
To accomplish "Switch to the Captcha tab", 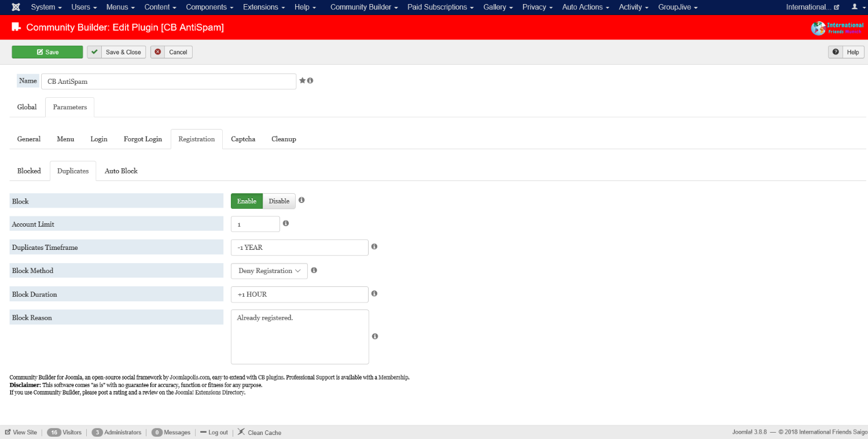I will (x=243, y=139).
